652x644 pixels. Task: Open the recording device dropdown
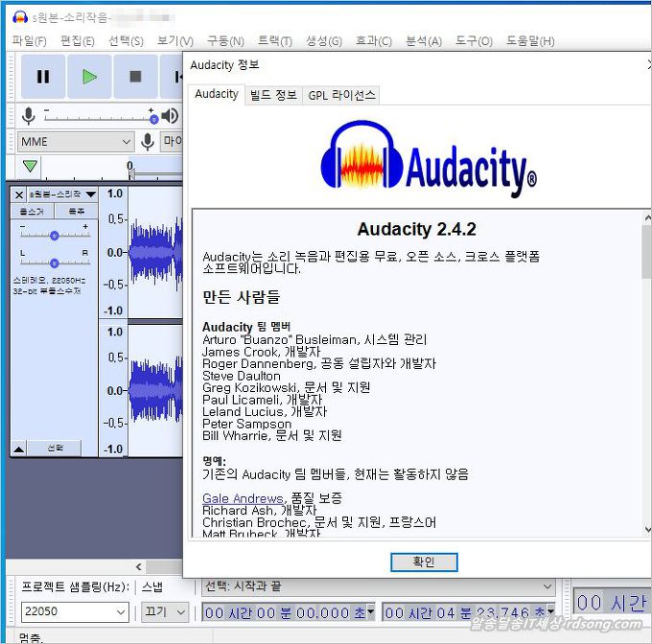pyautogui.click(x=173, y=142)
